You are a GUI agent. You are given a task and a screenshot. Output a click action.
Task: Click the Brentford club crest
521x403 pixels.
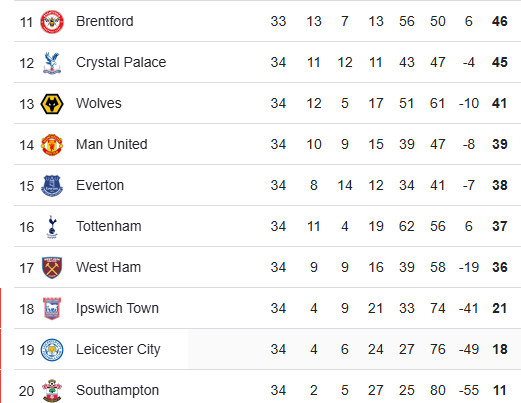[x=52, y=22]
